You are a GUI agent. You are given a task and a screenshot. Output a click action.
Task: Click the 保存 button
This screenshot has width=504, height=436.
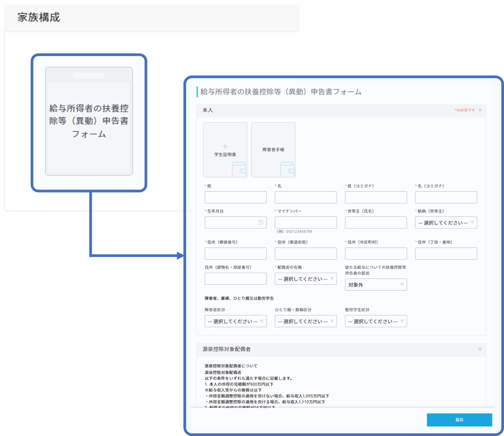pyautogui.click(x=459, y=420)
